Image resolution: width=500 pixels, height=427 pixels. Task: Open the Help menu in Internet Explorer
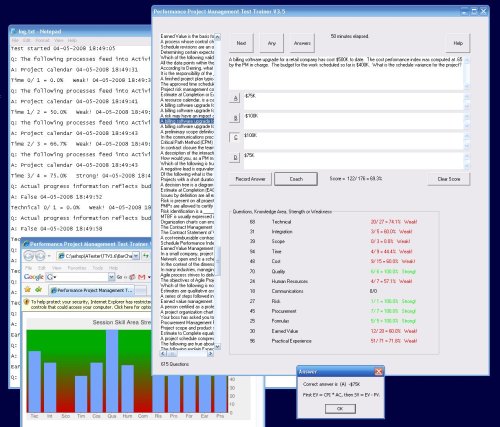[113, 268]
